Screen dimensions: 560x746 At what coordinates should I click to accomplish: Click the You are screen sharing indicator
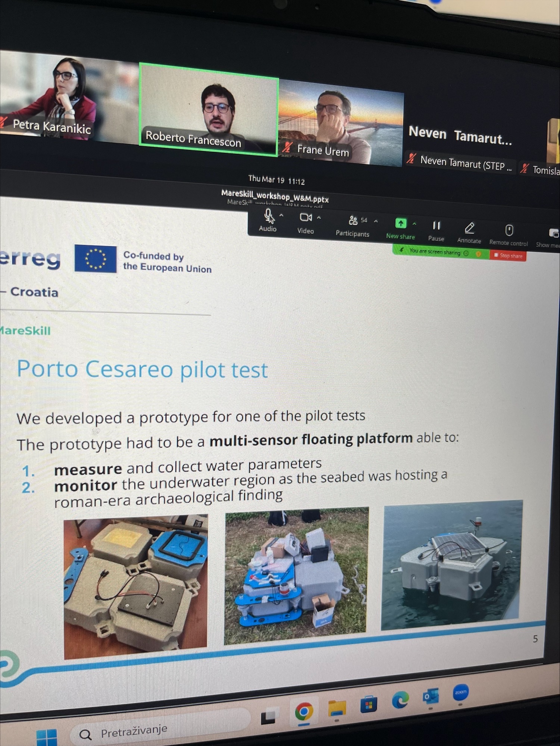click(435, 252)
